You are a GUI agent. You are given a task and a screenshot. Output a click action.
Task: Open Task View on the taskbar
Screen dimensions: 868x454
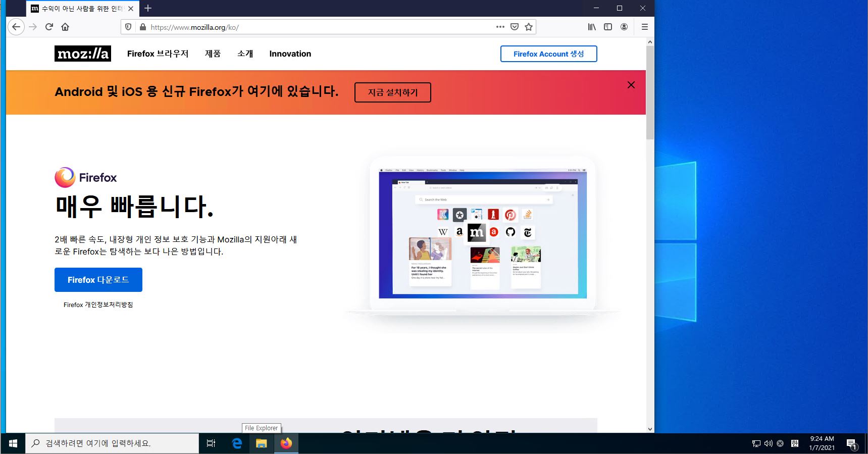(x=211, y=443)
